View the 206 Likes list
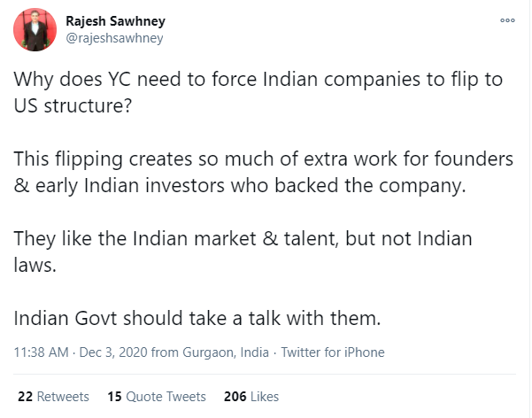Screen dimensions: 532x418 (251, 396)
